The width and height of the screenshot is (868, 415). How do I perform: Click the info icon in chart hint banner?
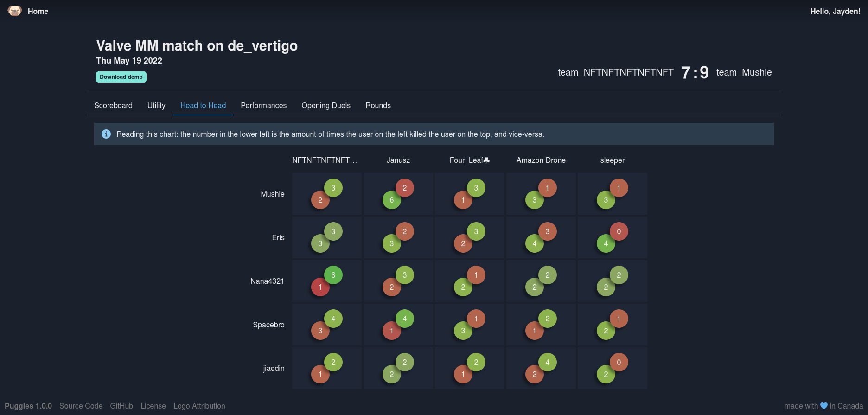(106, 134)
